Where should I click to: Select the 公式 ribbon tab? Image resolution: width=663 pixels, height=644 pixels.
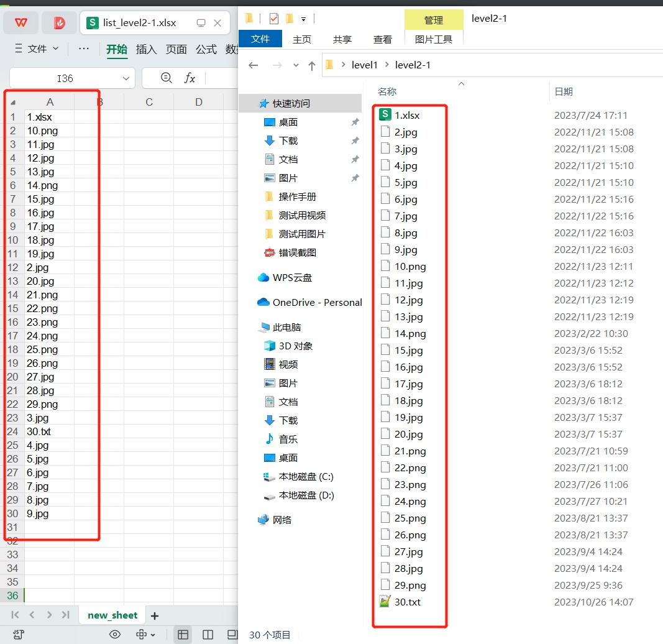point(206,49)
